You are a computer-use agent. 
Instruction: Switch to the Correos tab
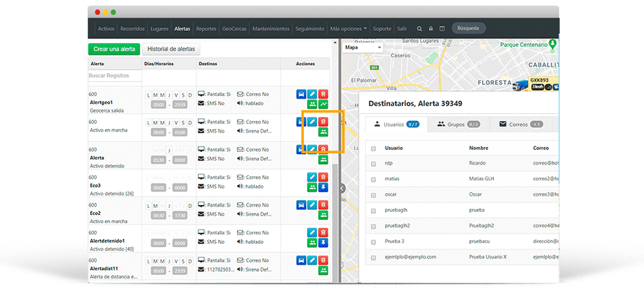(521, 124)
